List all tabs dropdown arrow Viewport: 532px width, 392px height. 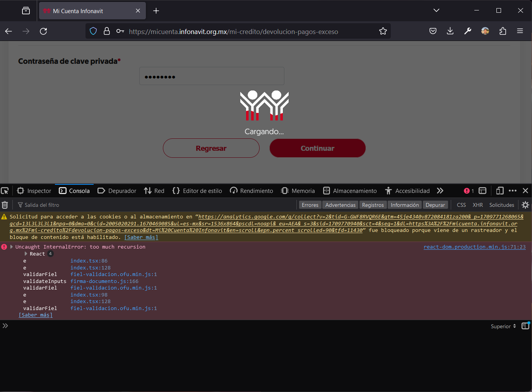tap(436, 11)
